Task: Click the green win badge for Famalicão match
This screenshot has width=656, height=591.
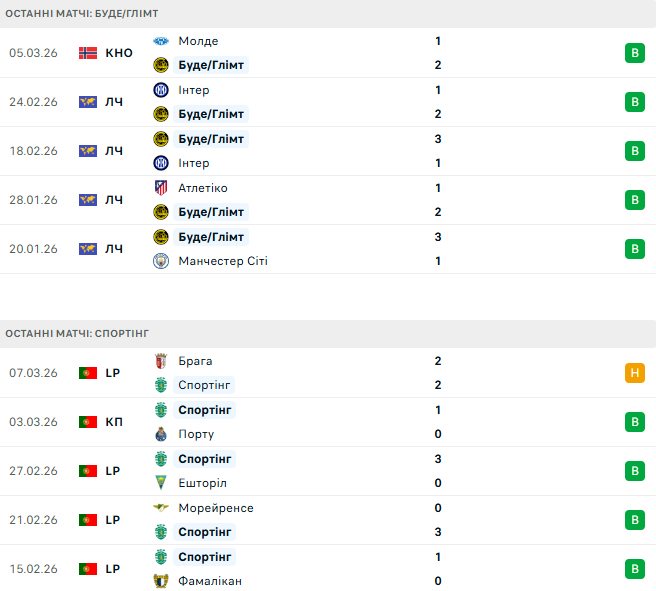Action: tap(633, 569)
